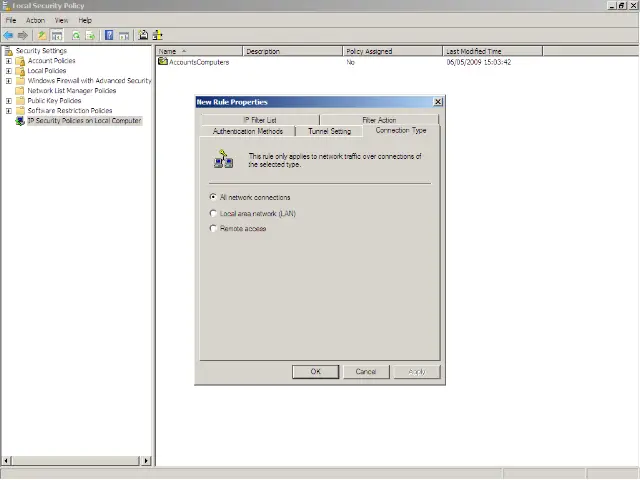Viewport: 640px width, 480px height.
Task: Click the Export list toolbar icon
Action: 90,35
